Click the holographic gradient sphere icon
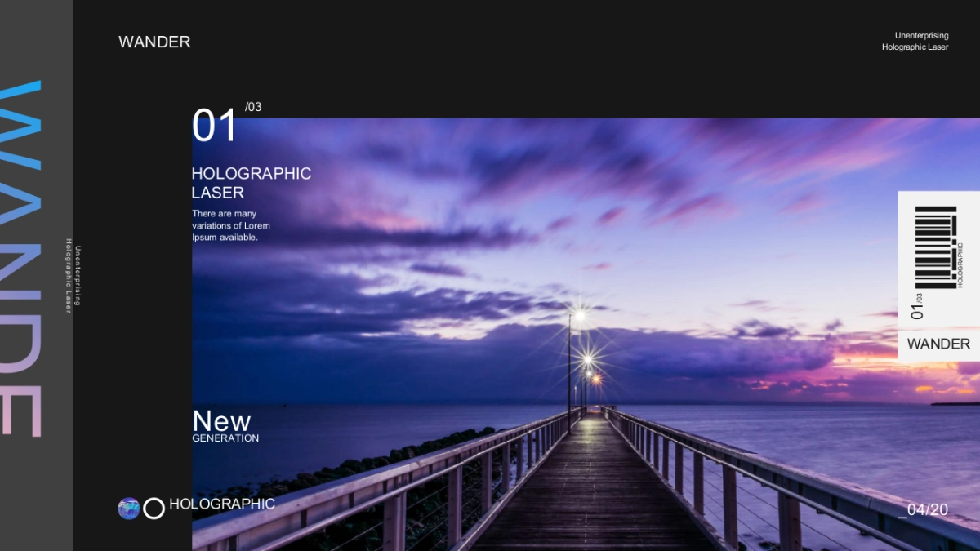The image size is (980, 551). (x=129, y=509)
